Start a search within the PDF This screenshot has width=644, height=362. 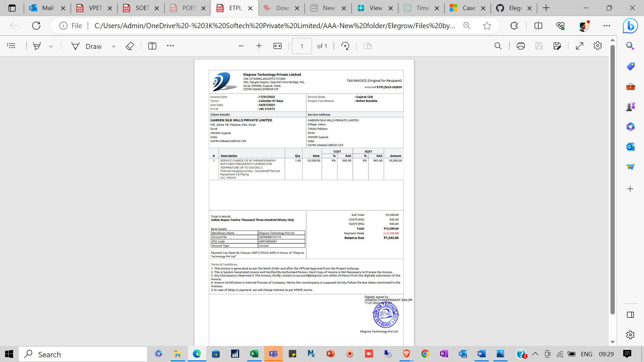(498, 46)
